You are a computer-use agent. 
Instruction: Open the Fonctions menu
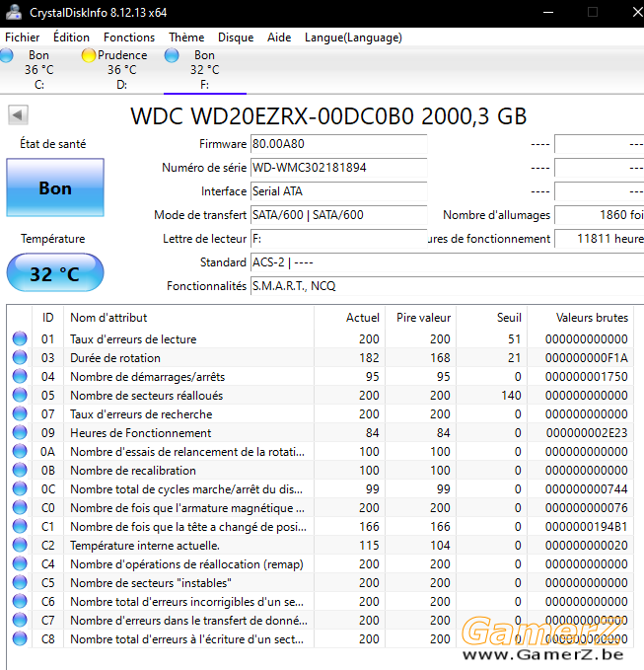click(x=129, y=37)
